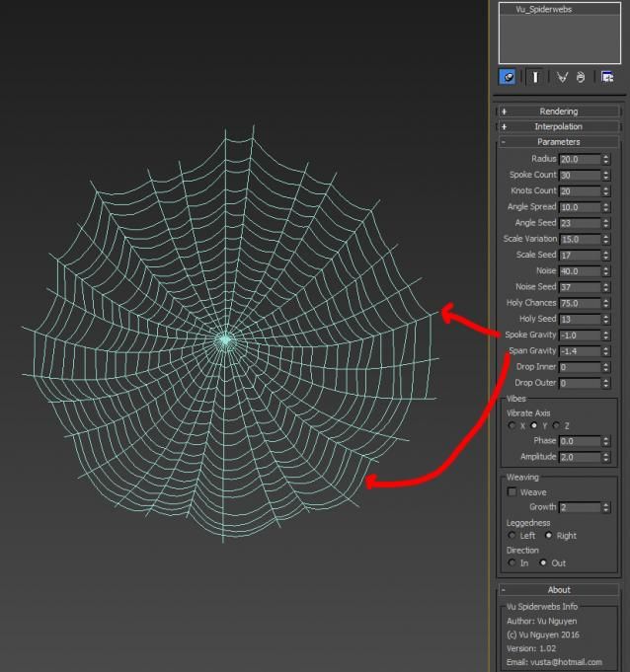Click Radius spinner arrows

point(605,159)
